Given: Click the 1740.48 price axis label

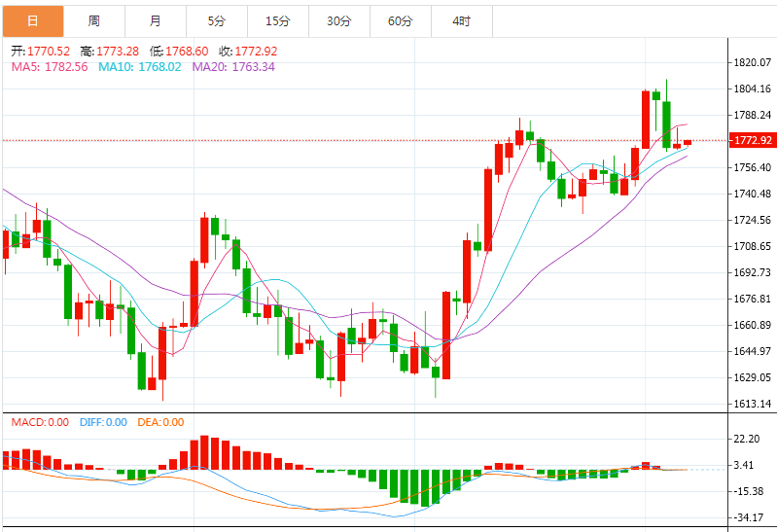Looking at the screenshot, I should (x=753, y=194).
